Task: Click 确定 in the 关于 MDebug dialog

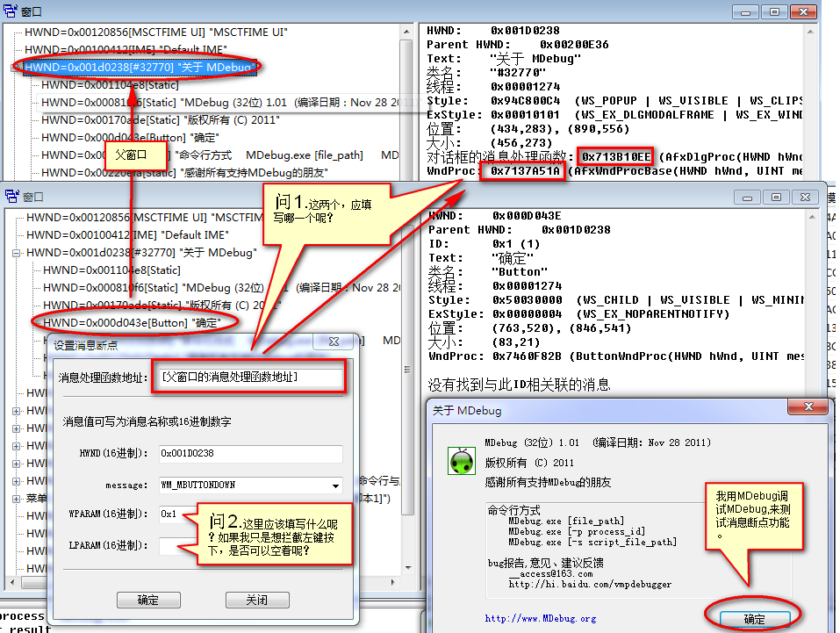Action: [x=754, y=619]
